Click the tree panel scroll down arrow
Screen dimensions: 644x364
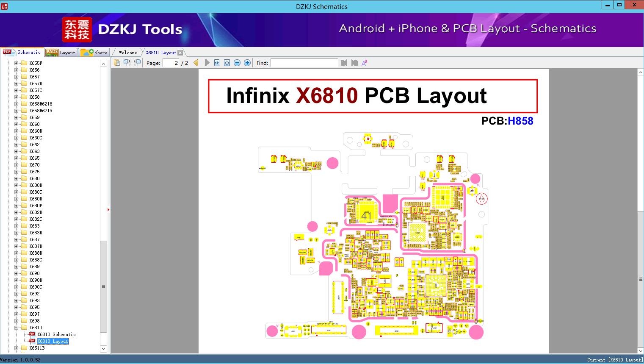click(x=103, y=349)
